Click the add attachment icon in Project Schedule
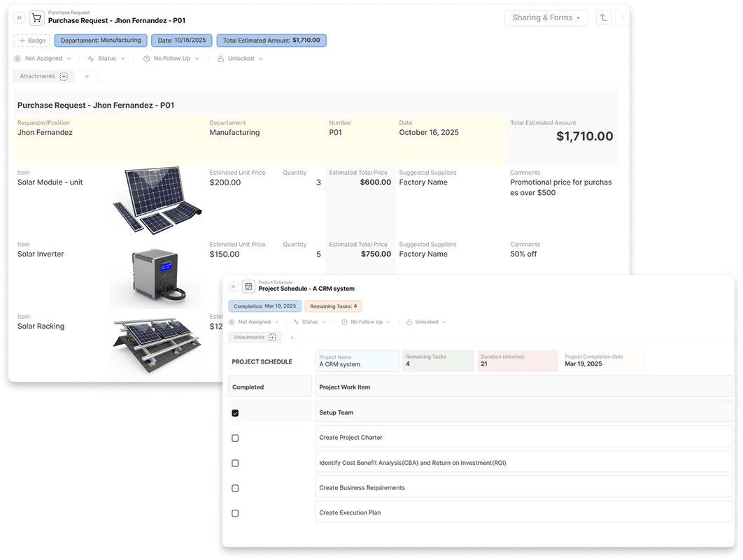The image size is (743, 560). pos(273,337)
